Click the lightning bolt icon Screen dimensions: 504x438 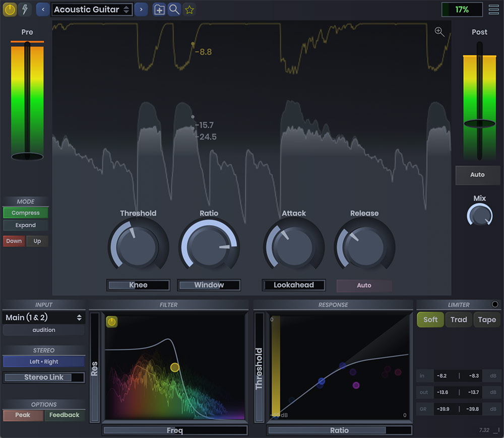[24, 9]
